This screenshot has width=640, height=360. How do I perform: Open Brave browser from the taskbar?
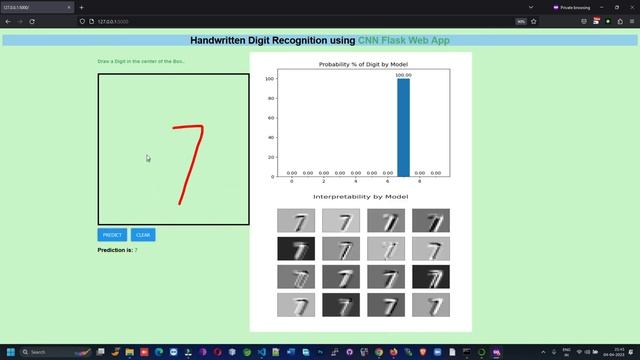(423, 352)
